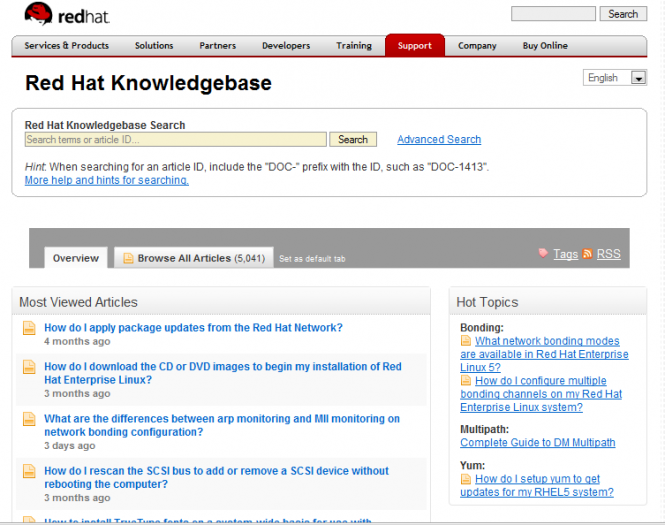Click document icon on Browse All Articles tab
Screen dimensions: 665x525
click(128, 258)
